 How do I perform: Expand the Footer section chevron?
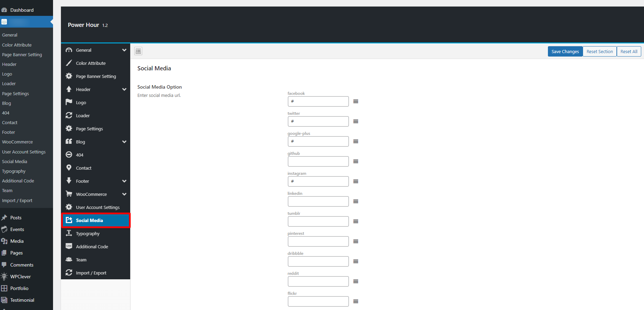pyautogui.click(x=124, y=181)
